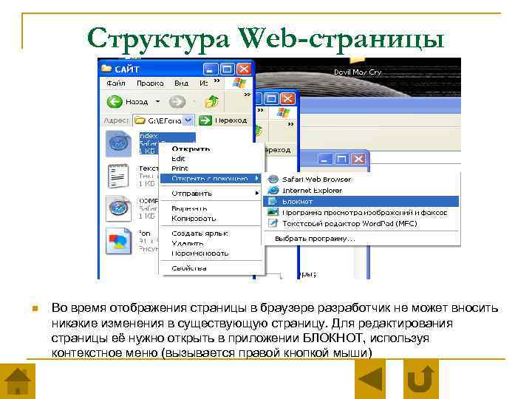Select the fon image file icon
Screen dimensions: 532x399
pos(118,241)
